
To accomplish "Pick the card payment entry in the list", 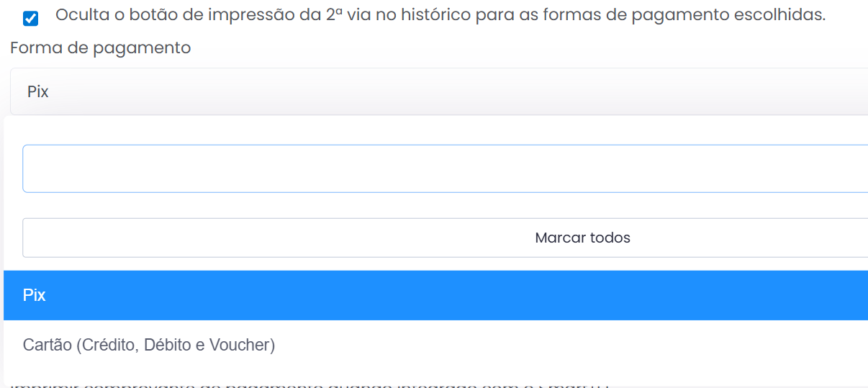I will coord(149,346).
